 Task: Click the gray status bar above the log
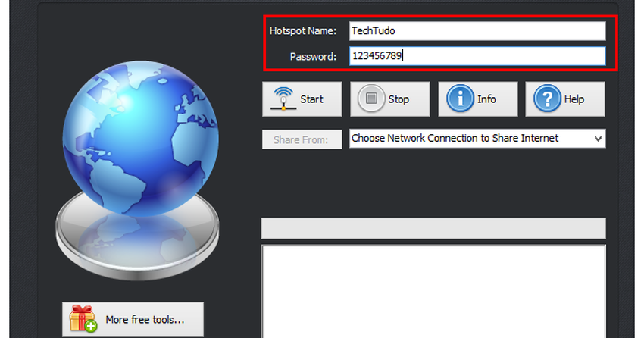click(433, 228)
